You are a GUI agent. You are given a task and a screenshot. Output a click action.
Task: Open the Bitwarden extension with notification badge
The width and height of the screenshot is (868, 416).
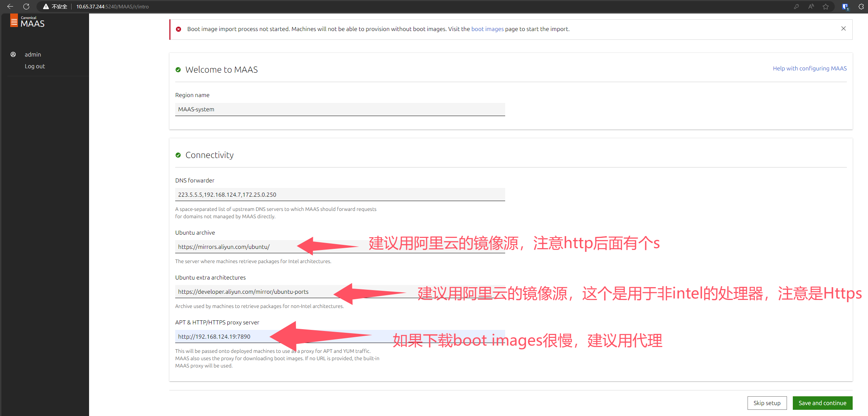pos(845,6)
